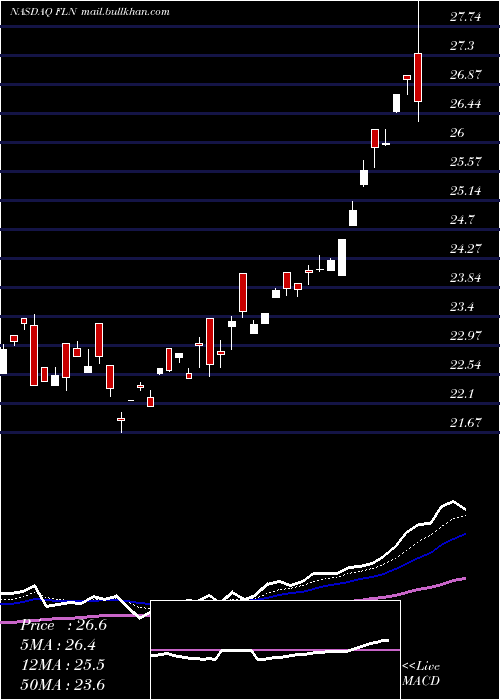500x700 pixels.
Task: Click the 22.54 price axis label
Action: tap(466, 365)
